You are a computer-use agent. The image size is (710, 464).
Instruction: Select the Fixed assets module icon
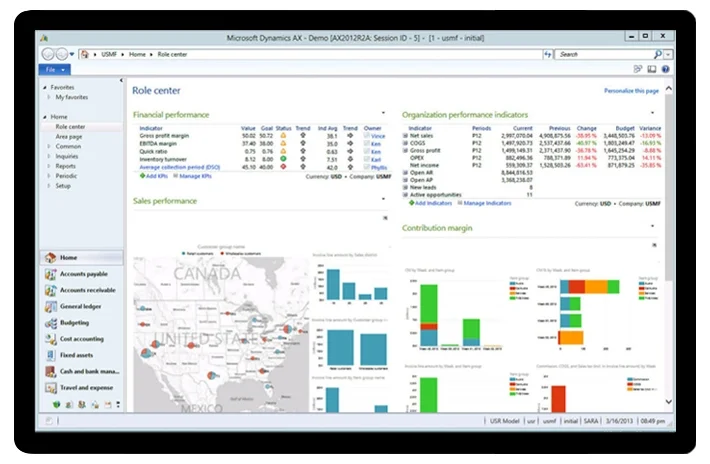point(50,355)
